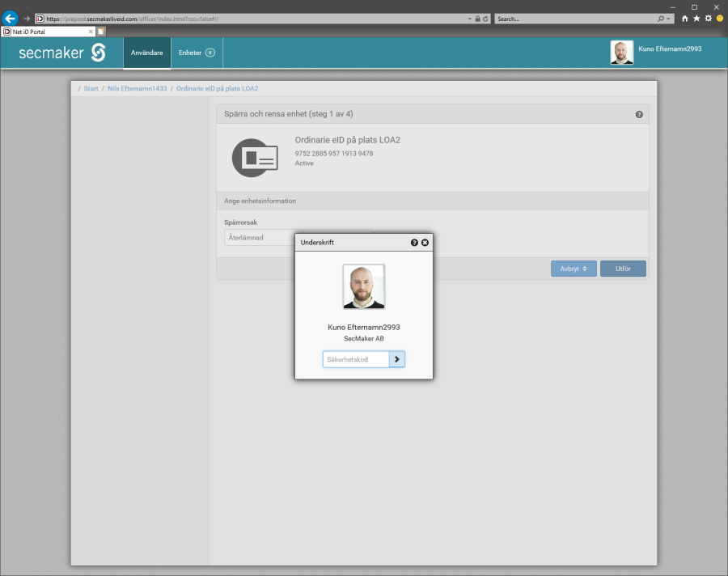Submit the security code arrow button
The width and height of the screenshot is (728, 576).
coord(397,359)
